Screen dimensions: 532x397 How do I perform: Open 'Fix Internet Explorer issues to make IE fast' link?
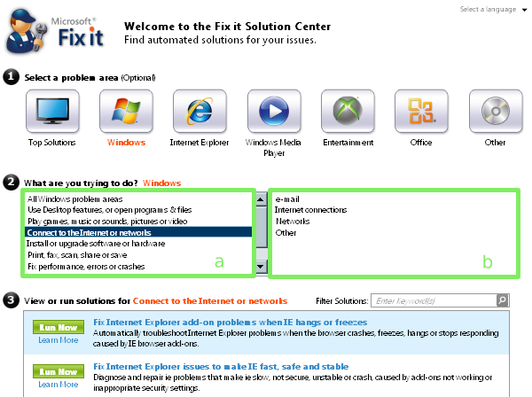coord(221,367)
